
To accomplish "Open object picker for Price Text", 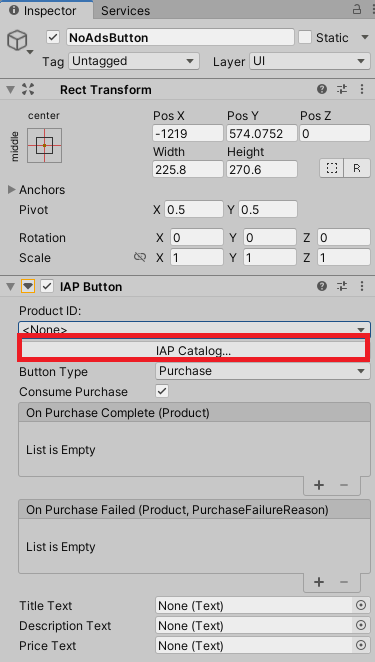I will click(x=361, y=645).
